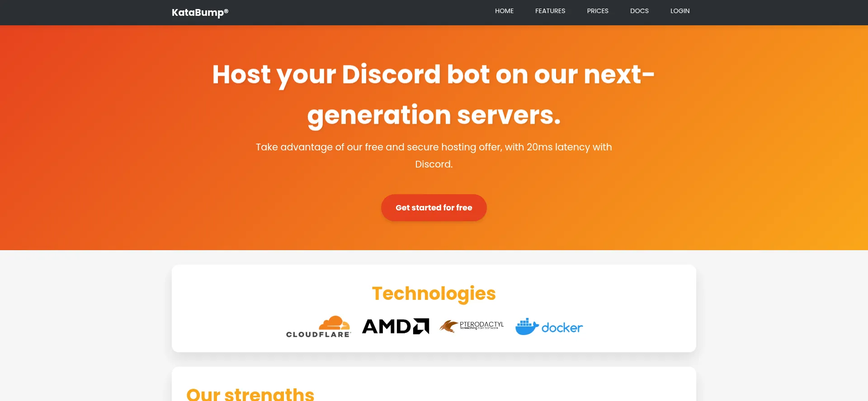The height and width of the screenshot is (401, 868).
Task: Click the CLOUDFLARE wordmark text
Action: click(319, 335)
